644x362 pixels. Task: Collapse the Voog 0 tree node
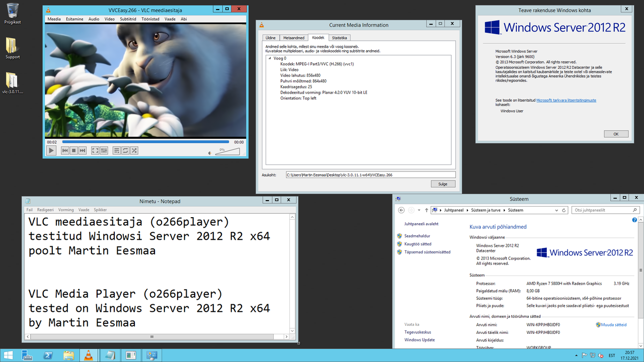click(270, 58)
